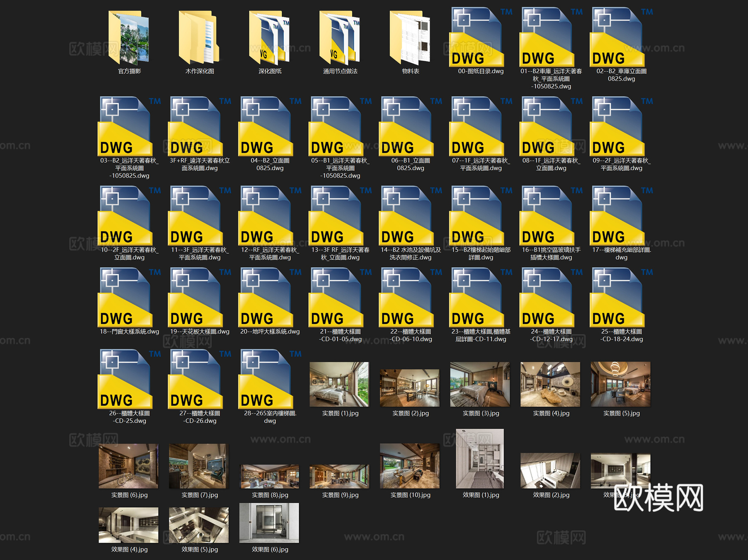Viewport: 748px width, 560px height.
Task: Click the 效果图 (6).jpg thumbnail
Action: [269, 523]
